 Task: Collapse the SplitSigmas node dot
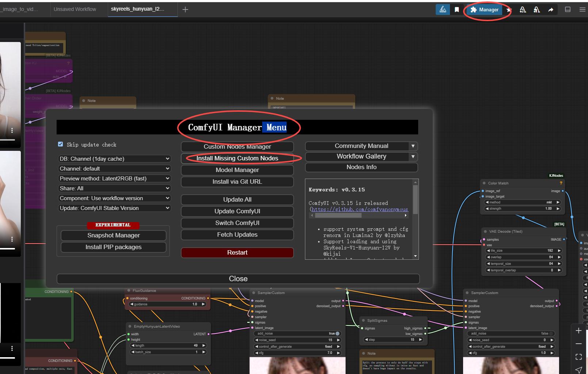[363, 320]
